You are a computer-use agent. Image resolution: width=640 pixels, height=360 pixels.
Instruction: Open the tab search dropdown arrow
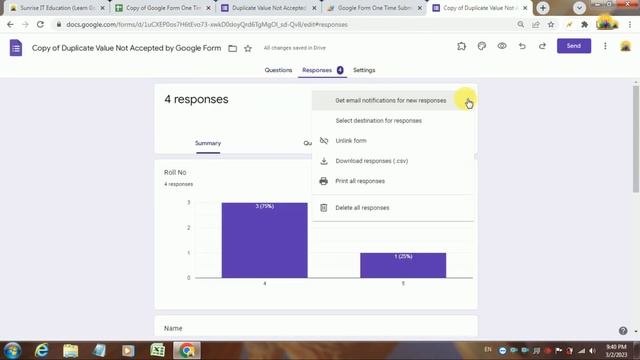point(579,8)
